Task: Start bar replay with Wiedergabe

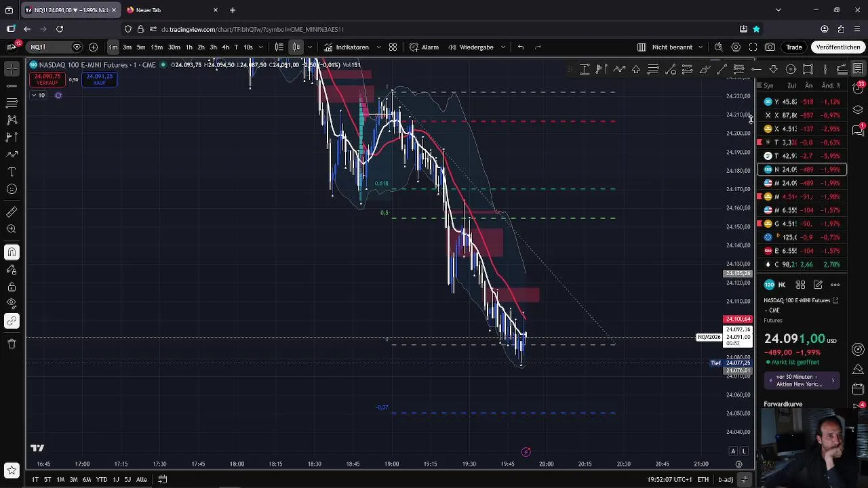Action: coord(471,47)
